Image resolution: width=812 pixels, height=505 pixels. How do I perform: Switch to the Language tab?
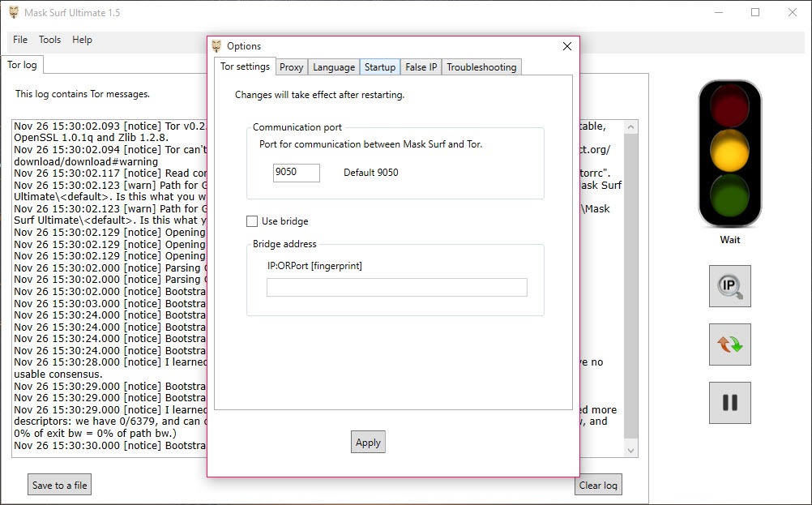click(x=334, y=67)
